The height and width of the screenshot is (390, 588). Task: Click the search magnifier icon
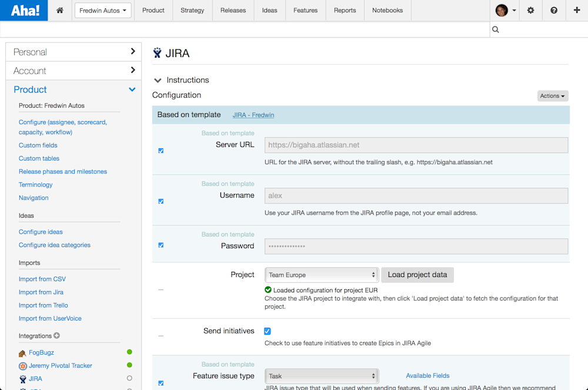tap(495, 29)
